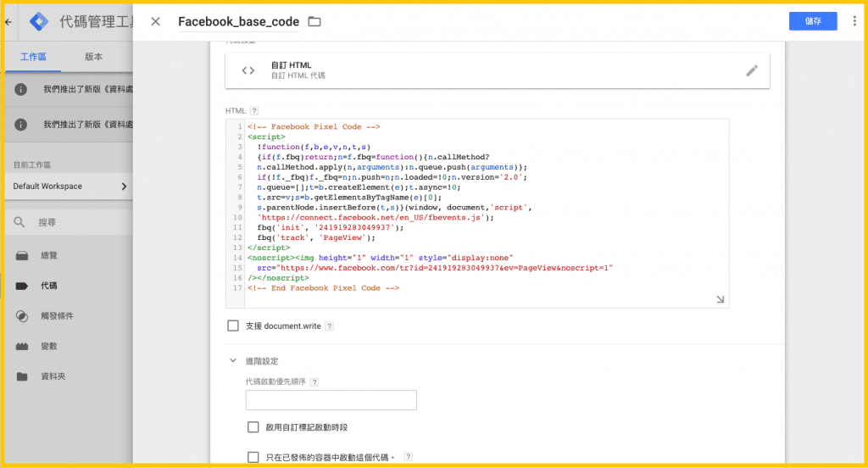Screen dimensions: 868x468
Task: Open the three-dot more options menu
Action: point(854,21)
